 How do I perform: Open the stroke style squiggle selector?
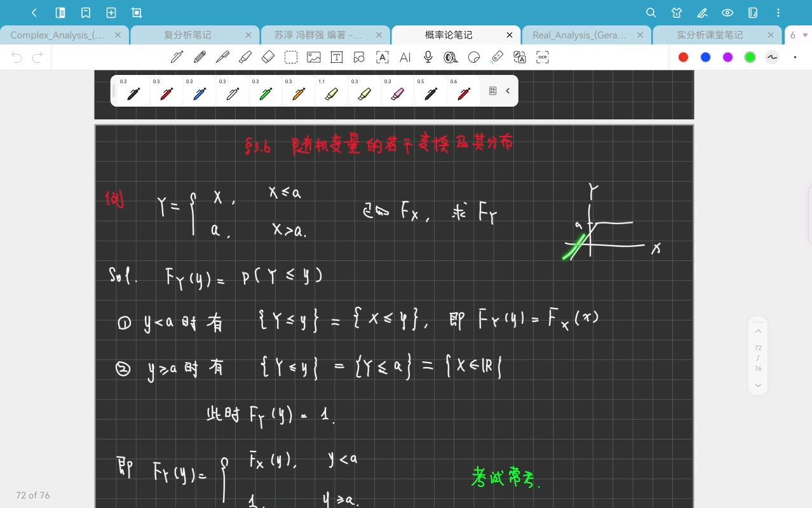[773, 57]
